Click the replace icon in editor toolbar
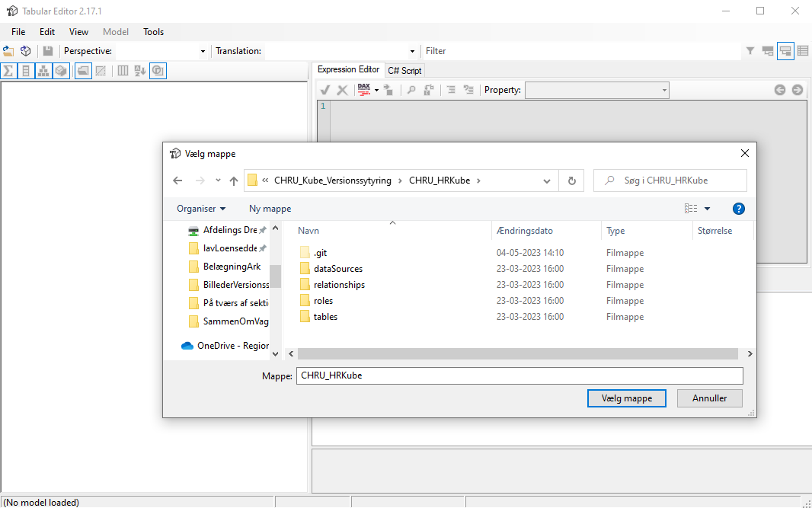This screenshot has width=812, height=508. [x=429, y=90]
